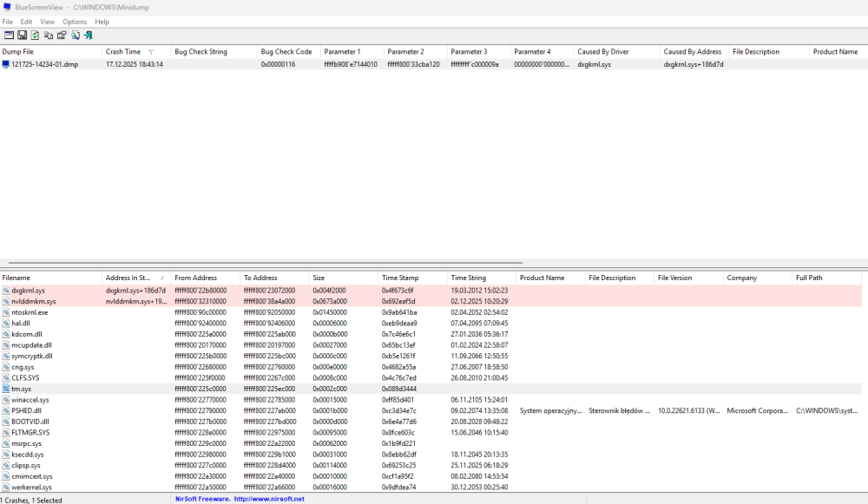Select the 121725-14234-01.dmp dump file icon
The width and height of the screenshot is (868, 504).
tap(6, 64)
